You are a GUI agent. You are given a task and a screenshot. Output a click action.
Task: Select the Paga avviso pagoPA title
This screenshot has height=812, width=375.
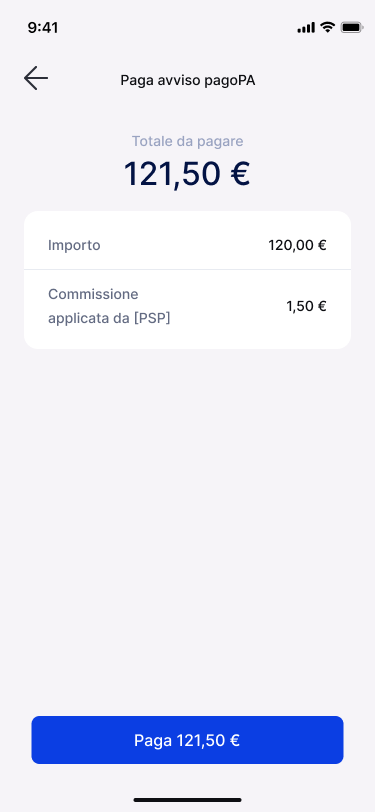[x=188, y=80]
